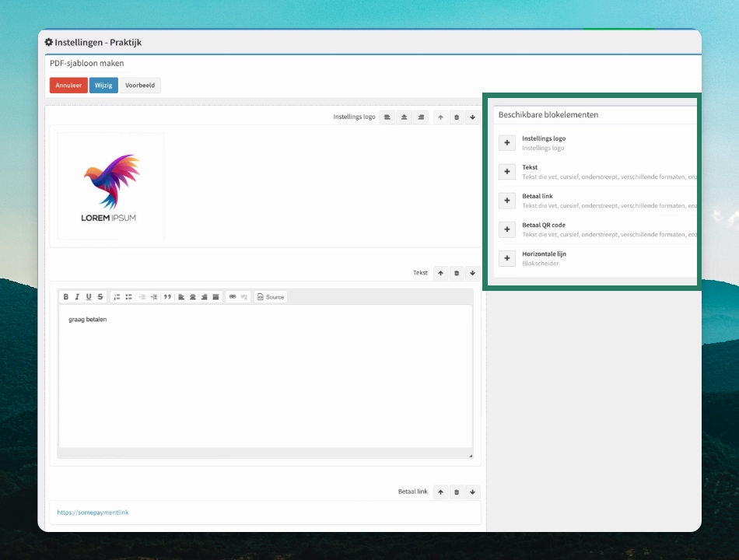Justify text in the editor toolbar
This screenshot has height=560, width=739.
[x=215, y=296]
